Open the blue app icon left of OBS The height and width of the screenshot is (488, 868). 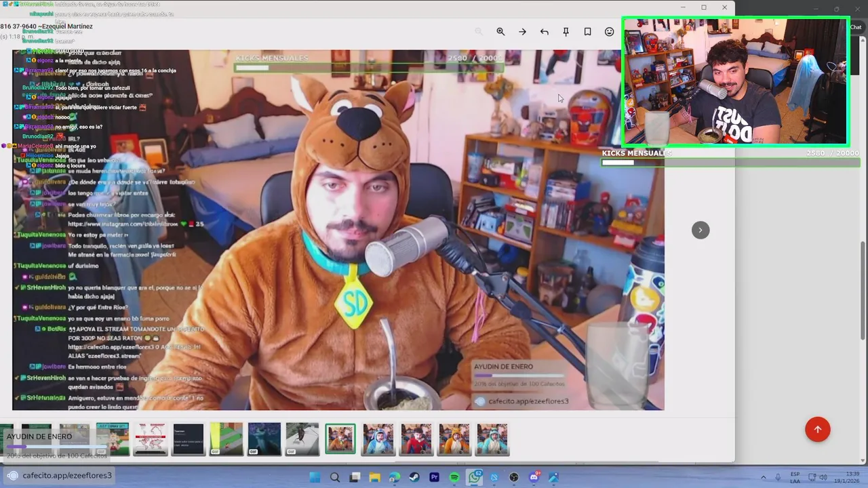tap(494, 477)
